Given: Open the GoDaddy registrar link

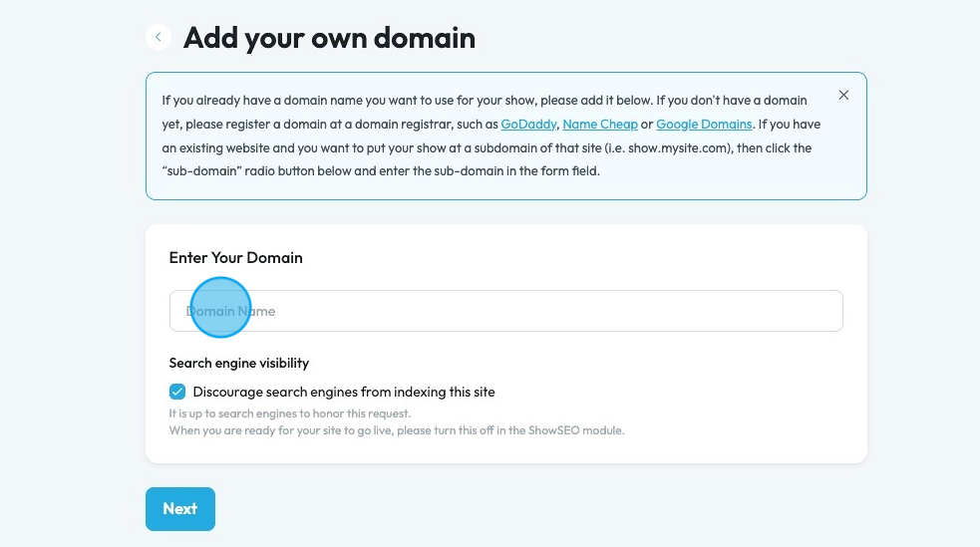Looking at the screenshot, I should [x=529, y=125].
